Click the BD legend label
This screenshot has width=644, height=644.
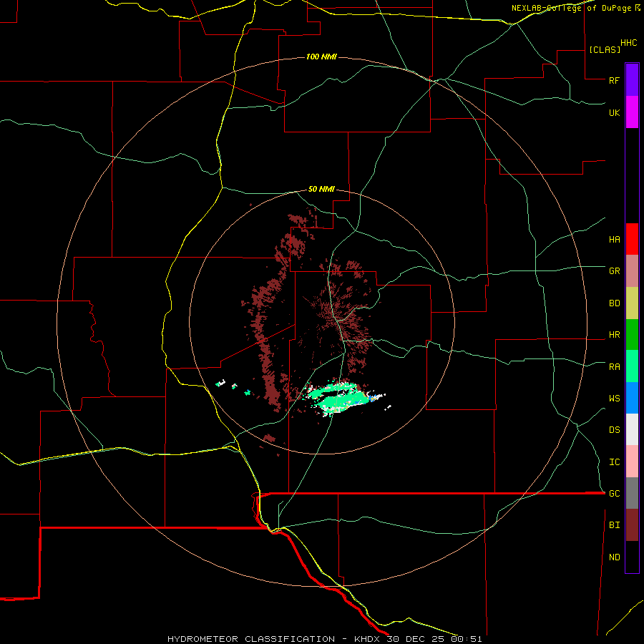(x=614, y=303)
